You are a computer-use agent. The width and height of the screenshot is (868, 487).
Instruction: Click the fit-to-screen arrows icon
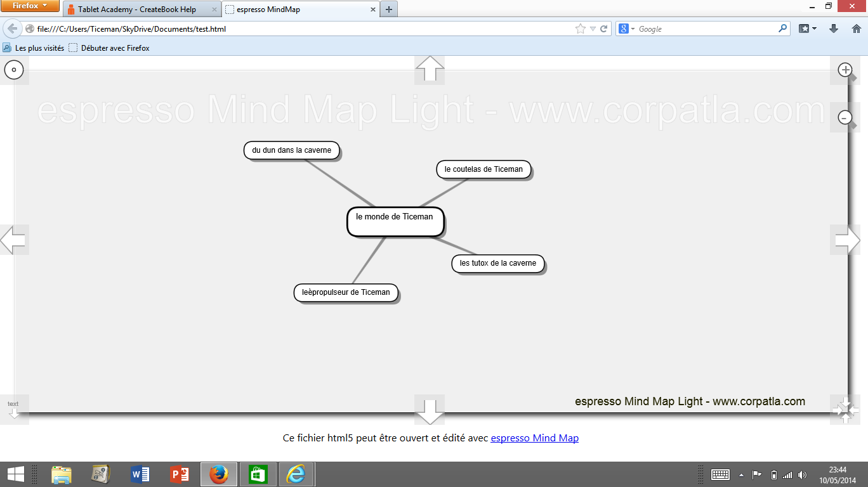pyautogui.click(x=845, y=410)
